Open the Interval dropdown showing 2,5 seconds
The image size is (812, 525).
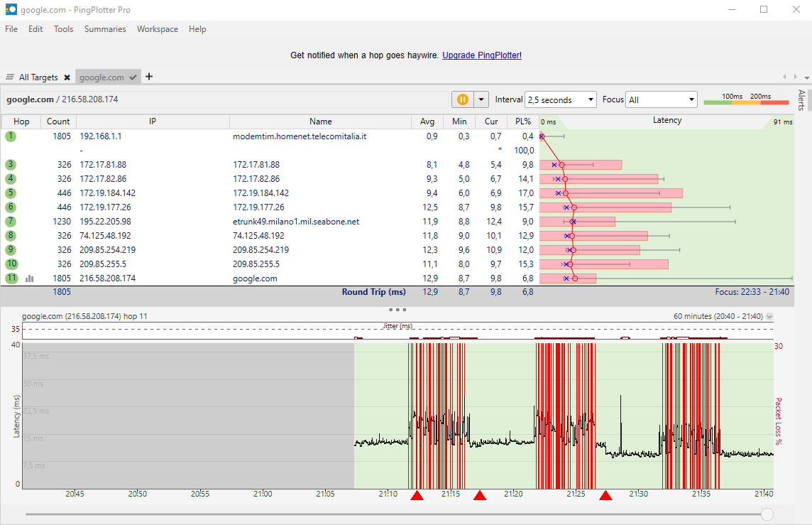[561, 99]
